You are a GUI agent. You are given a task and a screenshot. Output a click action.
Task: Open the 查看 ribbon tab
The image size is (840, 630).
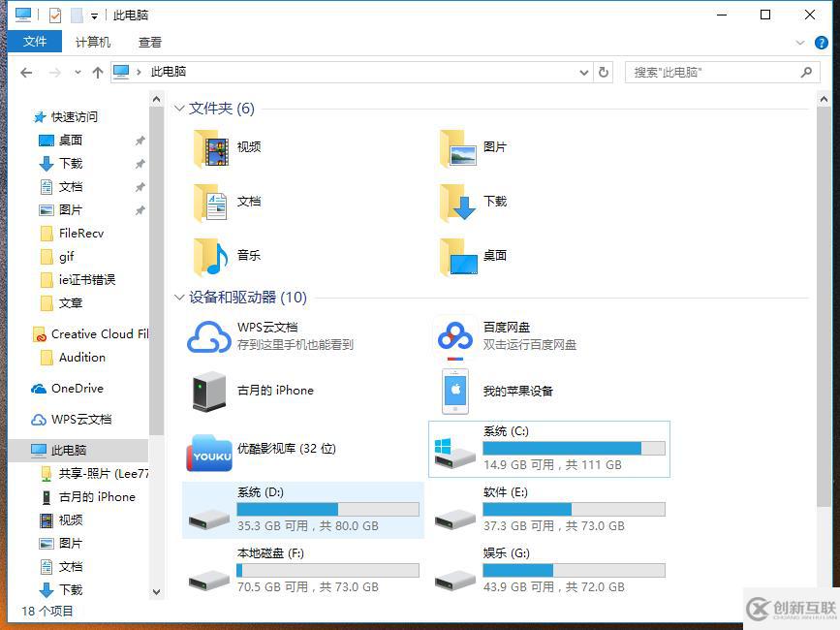click(x=150, y=42)
